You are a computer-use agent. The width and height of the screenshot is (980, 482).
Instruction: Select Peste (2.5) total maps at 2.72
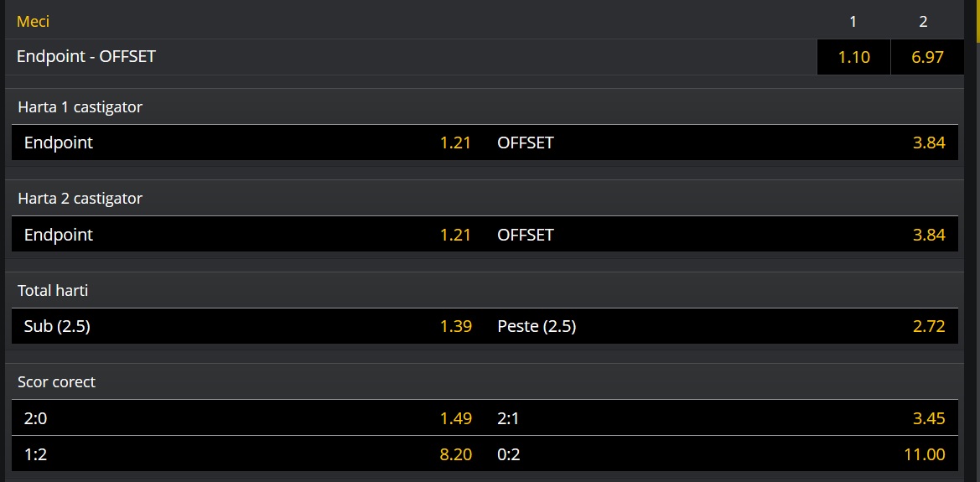[x=721, y=326]
